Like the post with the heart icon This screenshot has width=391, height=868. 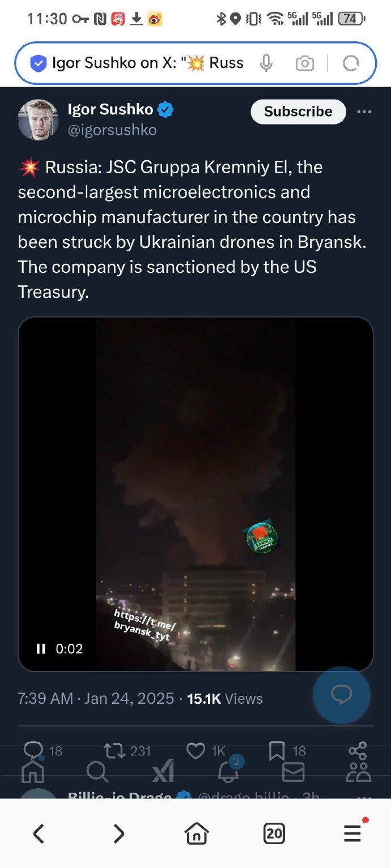click(x=195, y=751)
